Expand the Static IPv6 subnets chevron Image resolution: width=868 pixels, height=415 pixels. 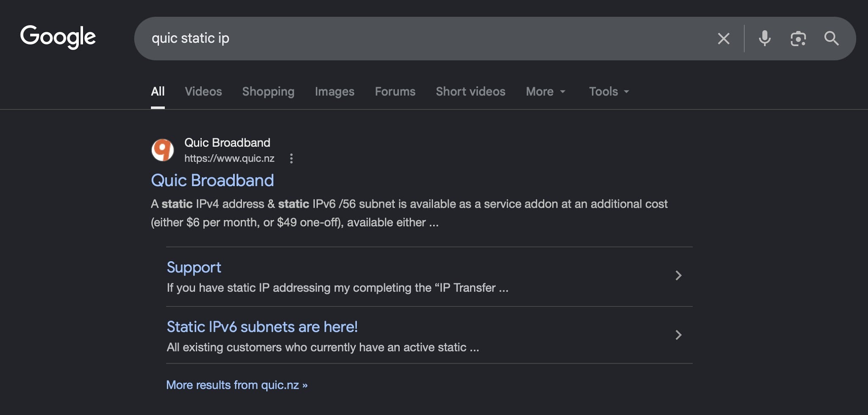click(678, 335)
